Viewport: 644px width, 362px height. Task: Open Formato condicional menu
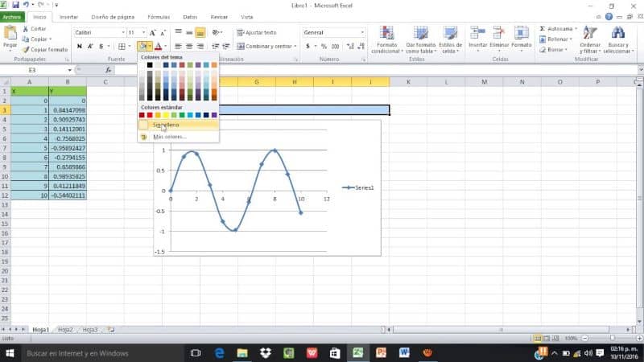coord(387,39)
